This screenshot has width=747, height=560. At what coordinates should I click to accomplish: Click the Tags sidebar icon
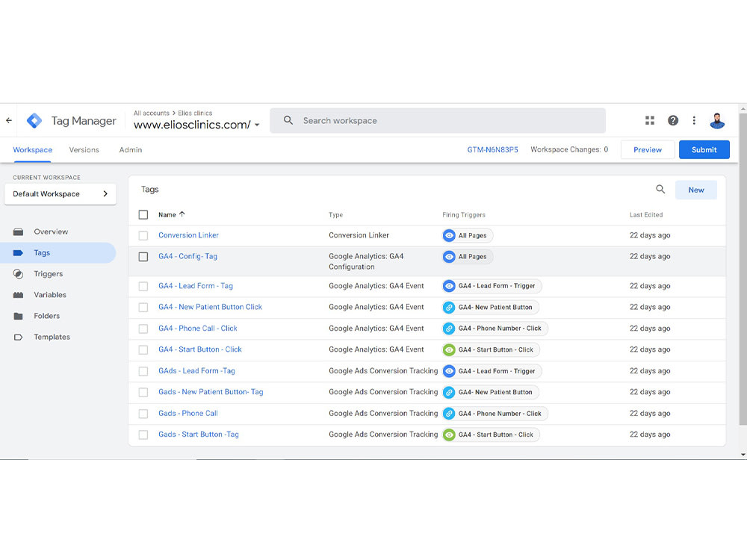(18, 253)
